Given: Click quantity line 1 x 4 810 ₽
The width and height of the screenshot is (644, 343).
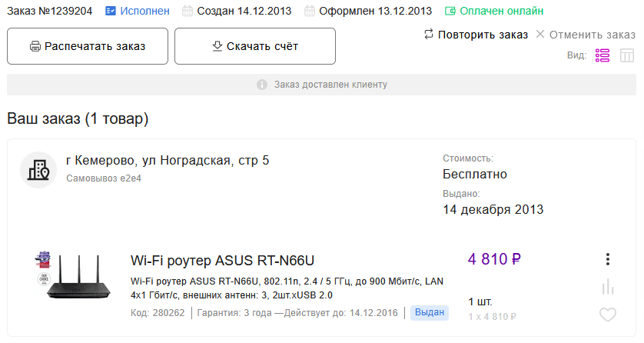Looking at the screenshot, I should [493, 317].
